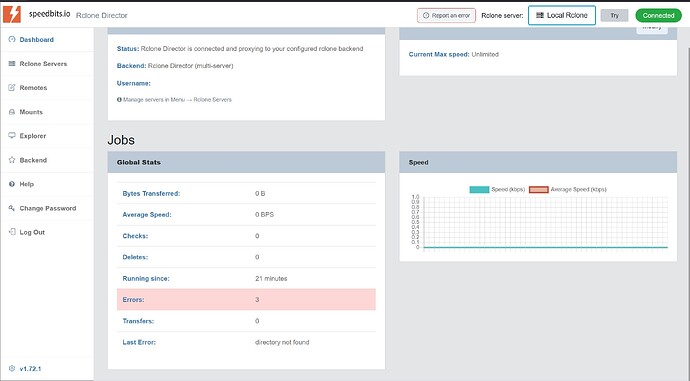The image size is (690, 381).
Task: Click the Rclone Director title text
Action: point(102,15)
